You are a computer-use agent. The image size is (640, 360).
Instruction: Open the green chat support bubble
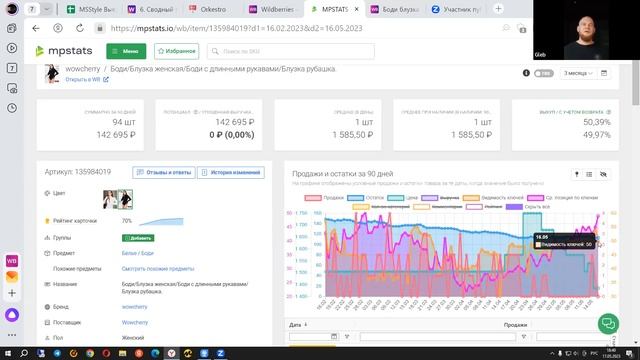click(608, 324)
